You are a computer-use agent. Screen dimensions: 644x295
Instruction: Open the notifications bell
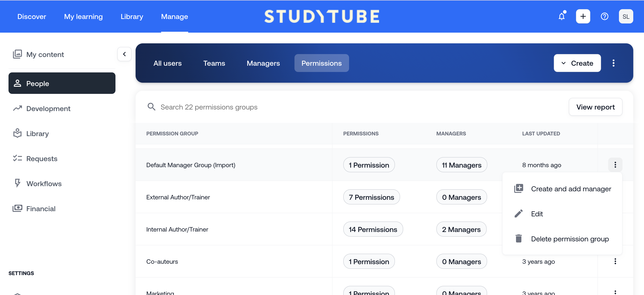(561, 17)
